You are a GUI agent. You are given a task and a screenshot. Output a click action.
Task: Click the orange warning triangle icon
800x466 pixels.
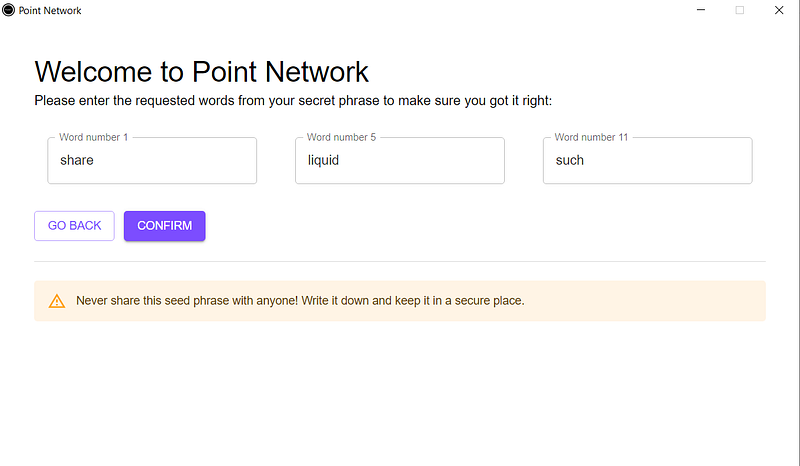pyautogui.click(x=57, y=301)
